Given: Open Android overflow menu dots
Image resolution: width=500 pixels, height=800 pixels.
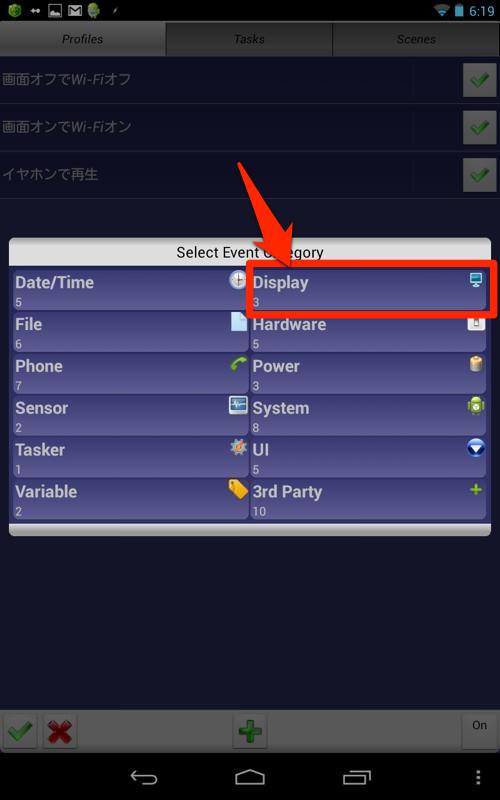Looking at the screenshot, I should (x=478, y=777).
